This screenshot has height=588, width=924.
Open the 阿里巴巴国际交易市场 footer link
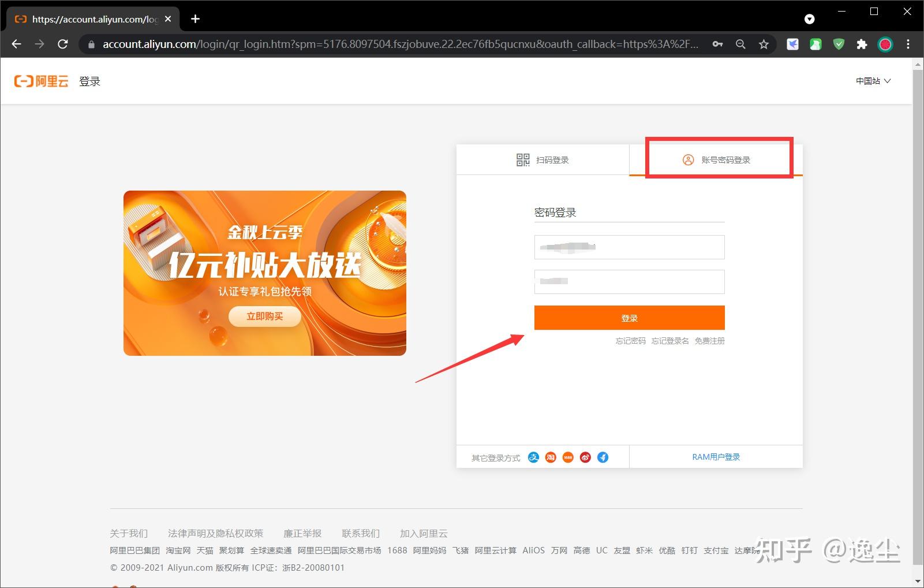pyautogui.click(x=339, y=550)
